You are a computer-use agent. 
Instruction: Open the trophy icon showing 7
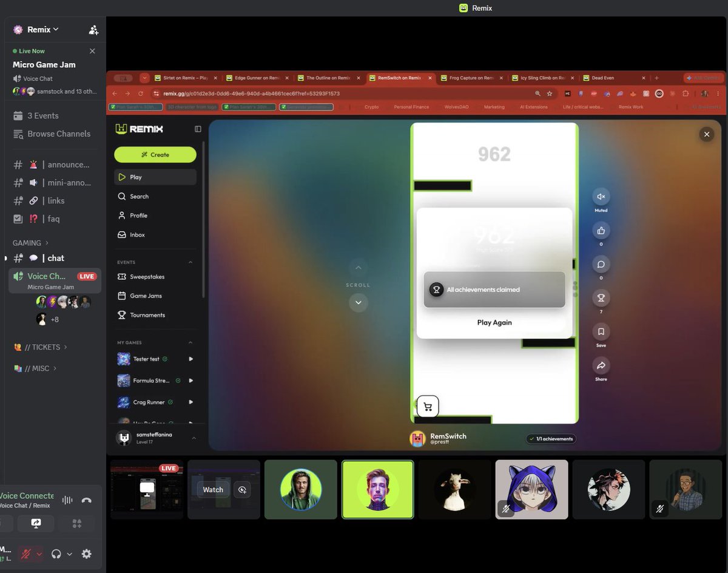click(x=601, y=298)
